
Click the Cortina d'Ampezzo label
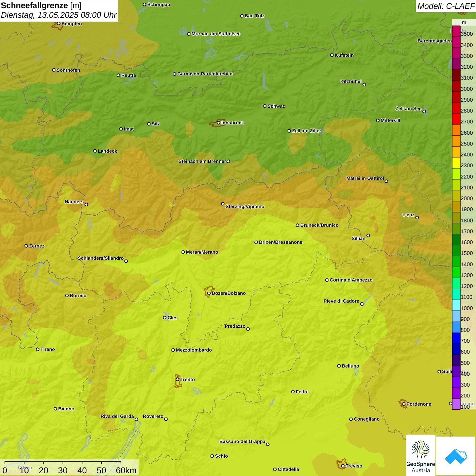tap(351, 280)
